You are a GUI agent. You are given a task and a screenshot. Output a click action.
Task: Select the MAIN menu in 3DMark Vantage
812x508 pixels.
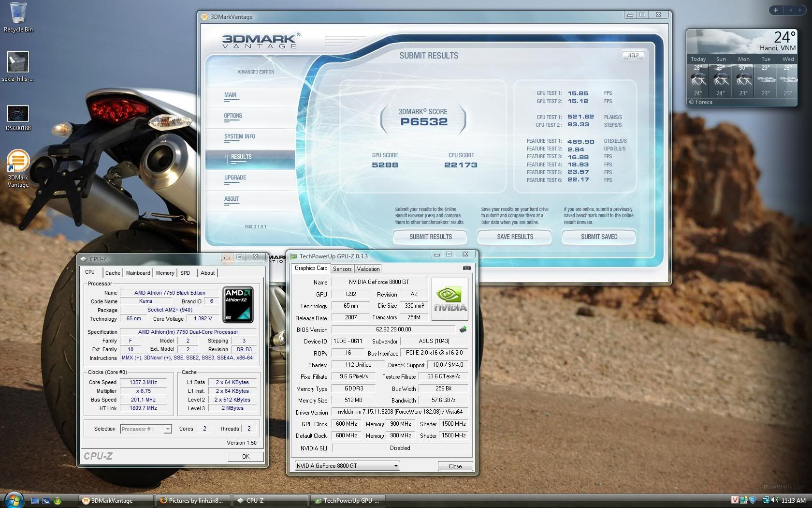pos(230,95)
